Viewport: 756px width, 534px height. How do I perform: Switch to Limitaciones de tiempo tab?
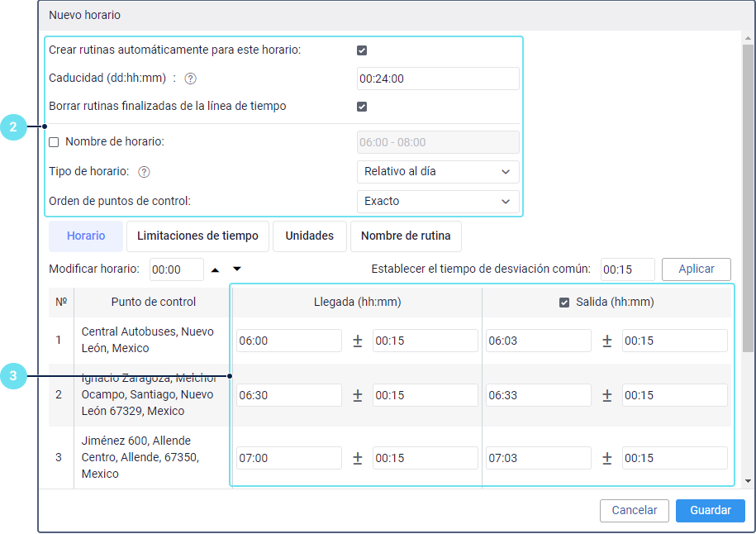(x=197, y=236)
